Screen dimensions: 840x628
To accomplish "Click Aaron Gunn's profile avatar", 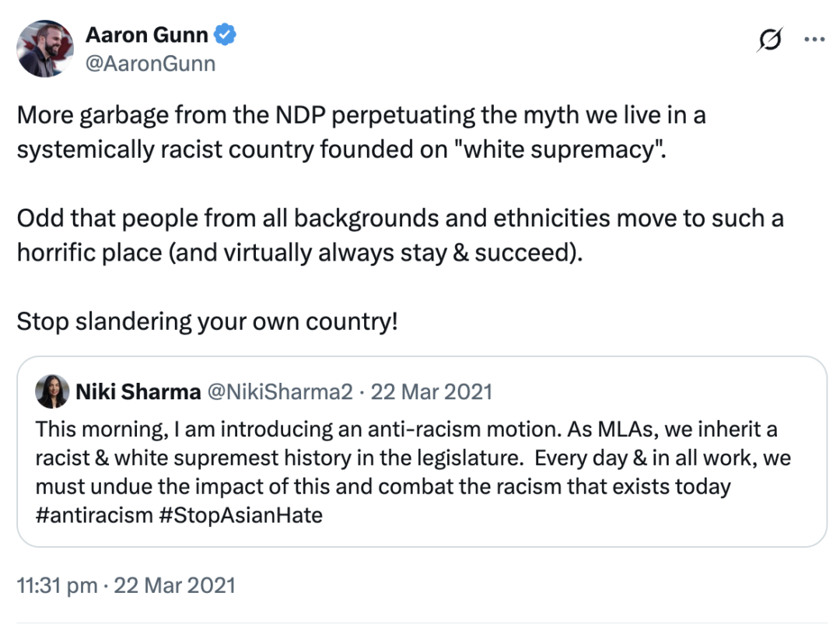I will pyautogui.click(x=44, y=48).
